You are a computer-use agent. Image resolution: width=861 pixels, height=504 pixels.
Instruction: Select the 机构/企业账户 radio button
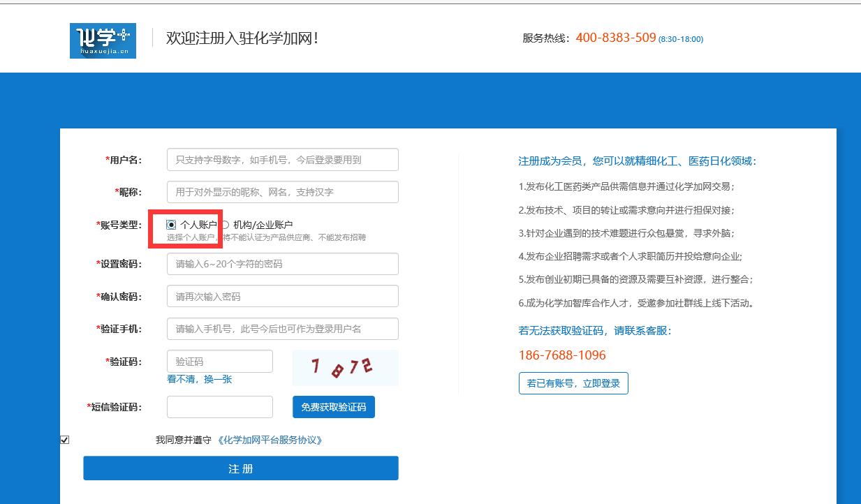click(225, 225)
